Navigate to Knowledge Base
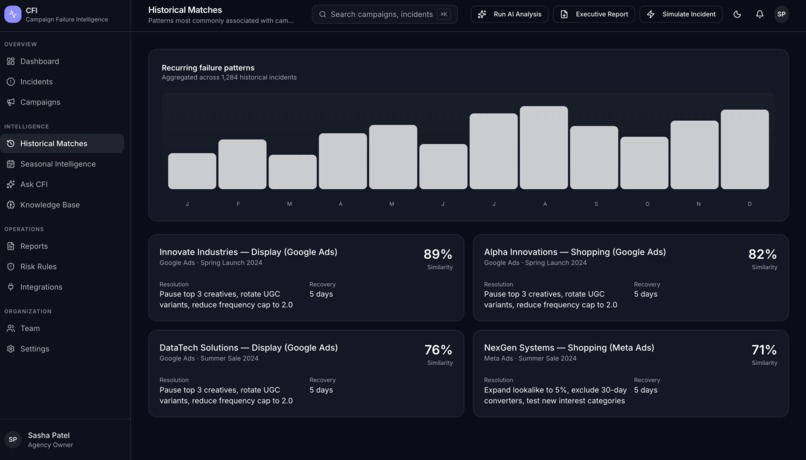The width and height of the screenshot is (806, 460). [62, 205]
